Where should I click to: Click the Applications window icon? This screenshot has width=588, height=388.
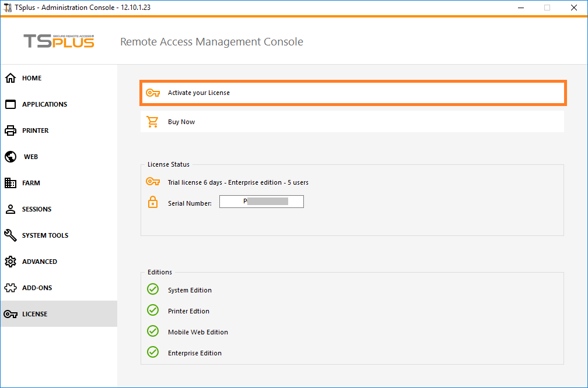(x=10, y=104)
